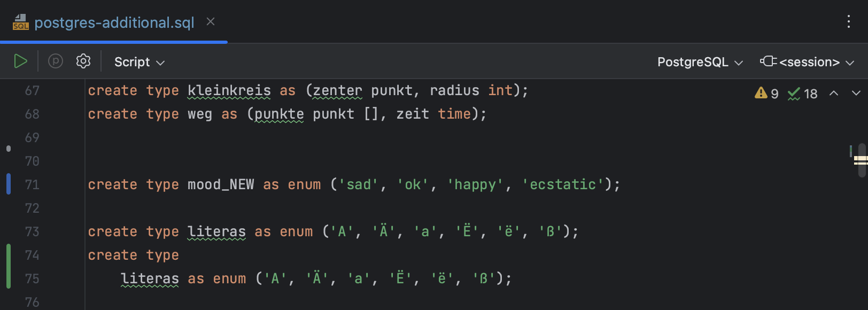868x310 pixels.
Task: Click the warnings indicator showing 9
Action: point(766,94)
